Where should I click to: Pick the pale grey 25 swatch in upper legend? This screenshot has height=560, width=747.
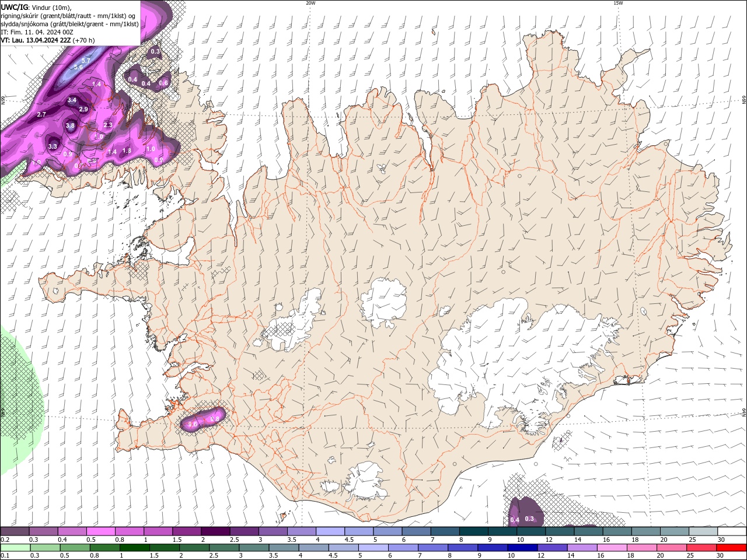pos(703,531)
